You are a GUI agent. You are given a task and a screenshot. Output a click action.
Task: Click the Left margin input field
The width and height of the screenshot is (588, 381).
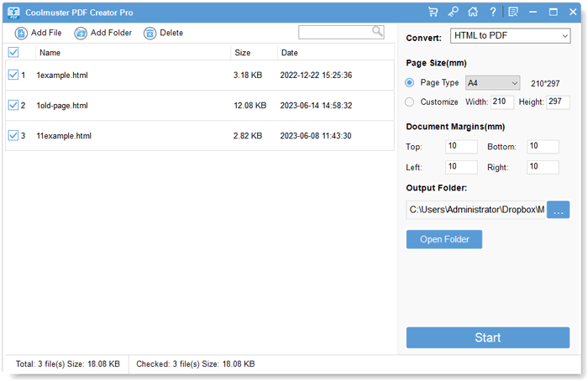tap(462, 167)
